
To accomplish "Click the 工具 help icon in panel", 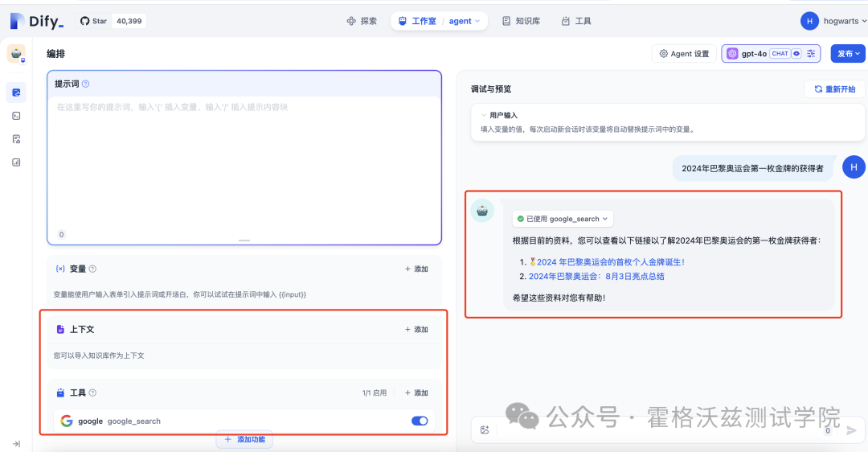I will pyautogui.click(x=92, y=392).
